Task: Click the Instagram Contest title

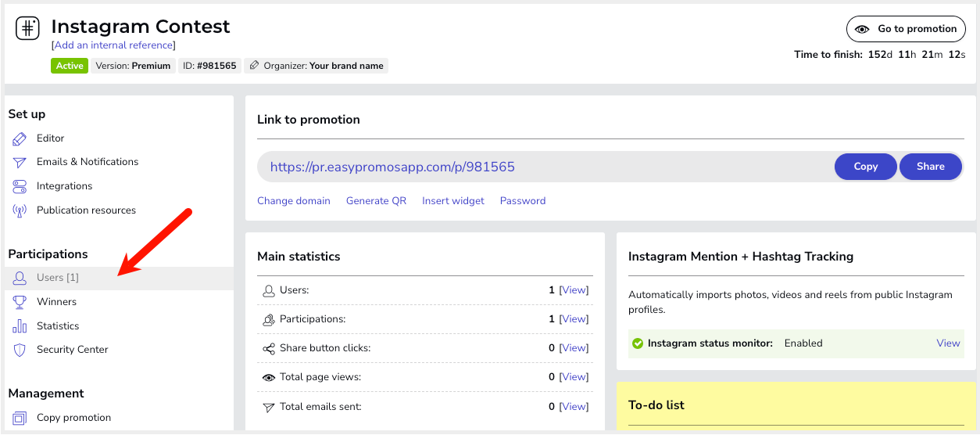Action: 141,27
